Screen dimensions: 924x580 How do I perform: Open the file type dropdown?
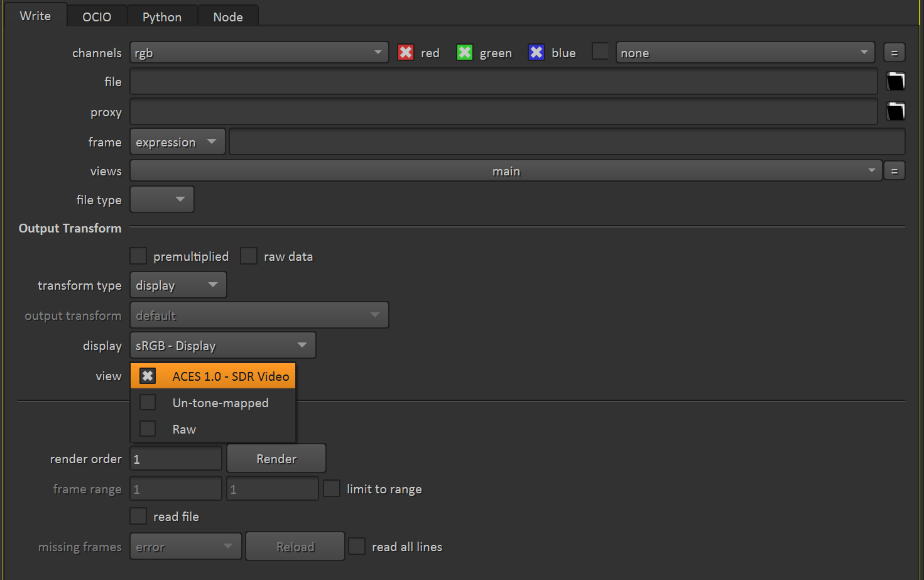pos(161,199)
